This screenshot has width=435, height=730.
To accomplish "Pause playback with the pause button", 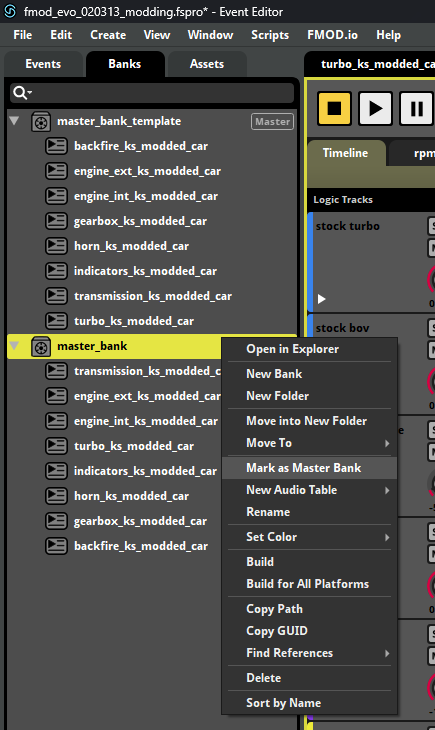I will [x=416, y=108].
